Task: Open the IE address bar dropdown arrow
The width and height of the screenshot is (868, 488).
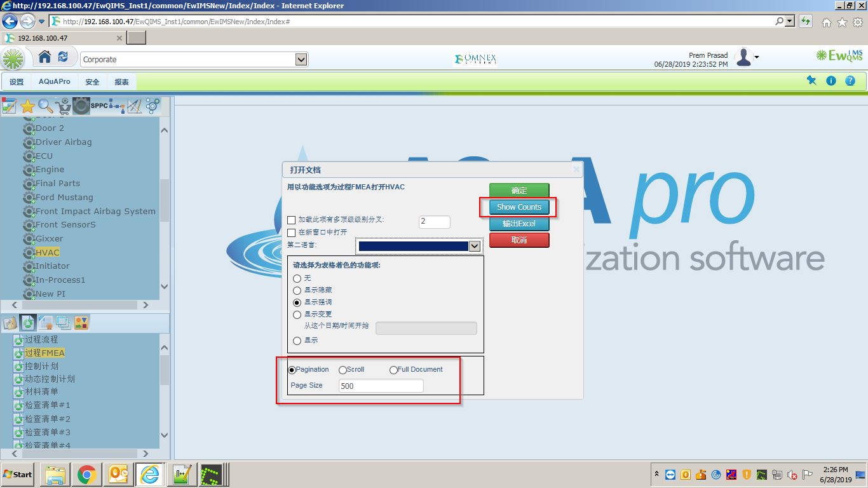Action: tap(790, 22)
